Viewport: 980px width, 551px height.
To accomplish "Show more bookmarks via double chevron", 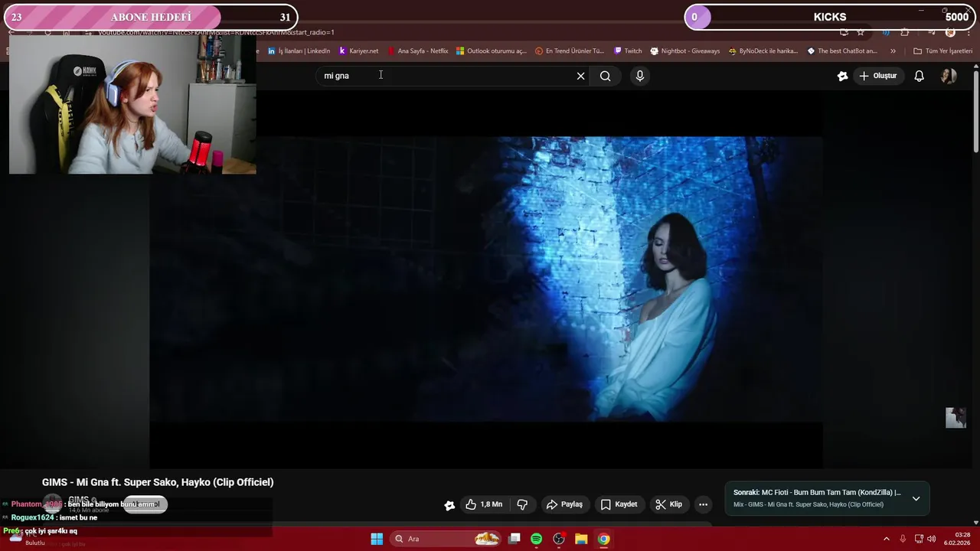I will [x=893, y=51].
